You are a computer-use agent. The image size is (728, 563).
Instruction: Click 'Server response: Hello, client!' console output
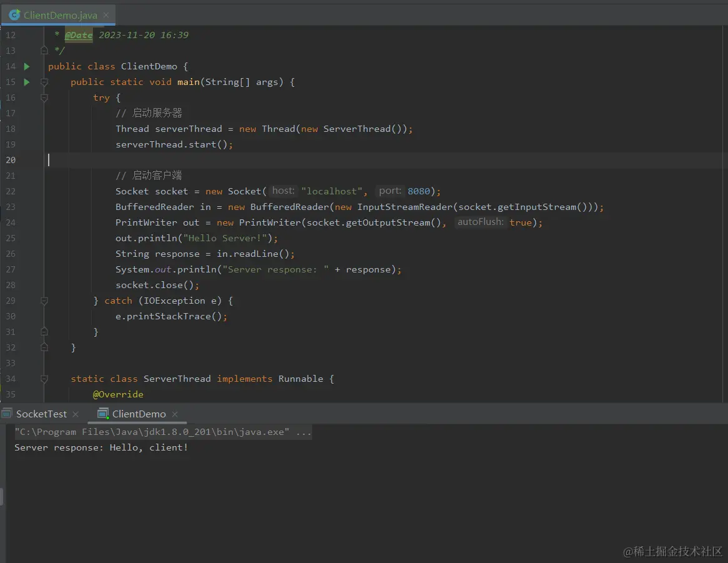click(x=101, y=448)
